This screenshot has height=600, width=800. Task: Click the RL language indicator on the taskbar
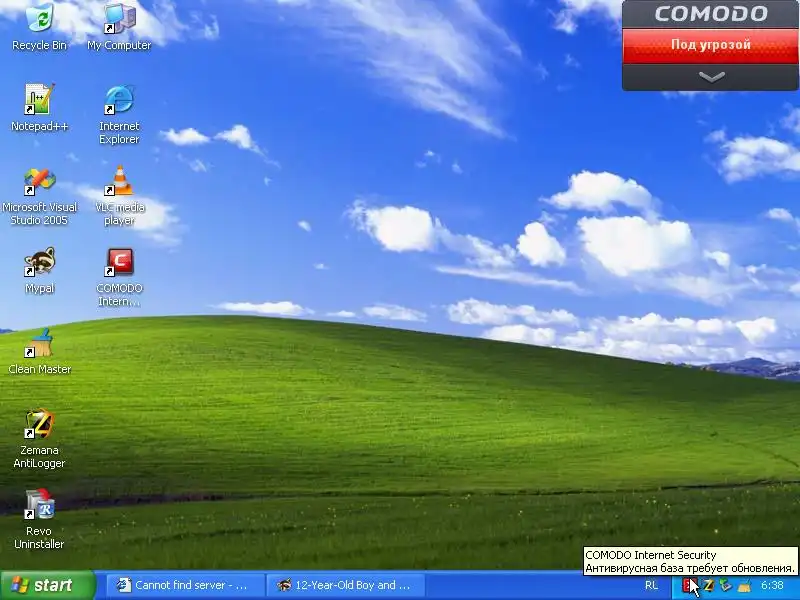click(x=651, y=585)
